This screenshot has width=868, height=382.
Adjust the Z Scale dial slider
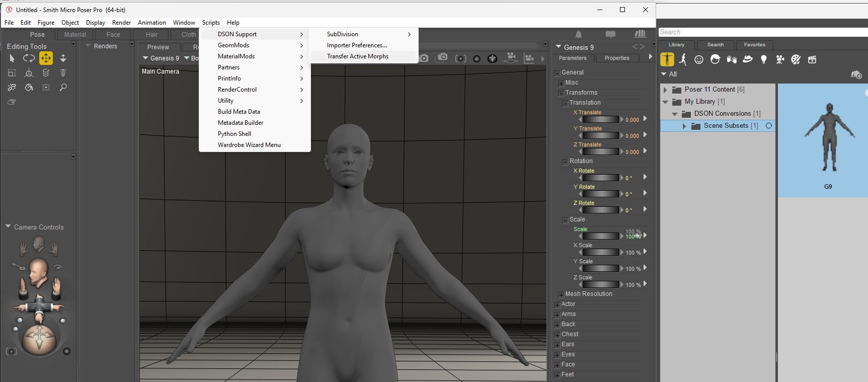[x=601, y=284]
